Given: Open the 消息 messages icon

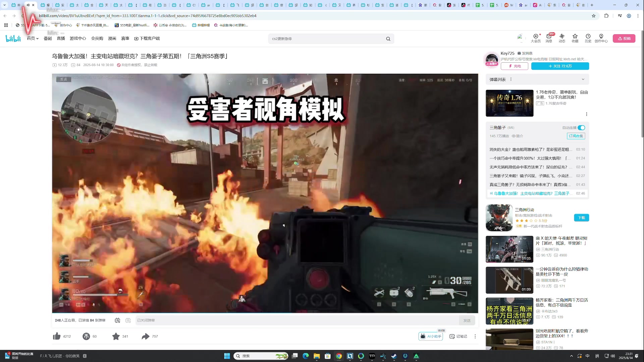Looking at the screenshot, I should pyautogui.click(x=549, y=38).
